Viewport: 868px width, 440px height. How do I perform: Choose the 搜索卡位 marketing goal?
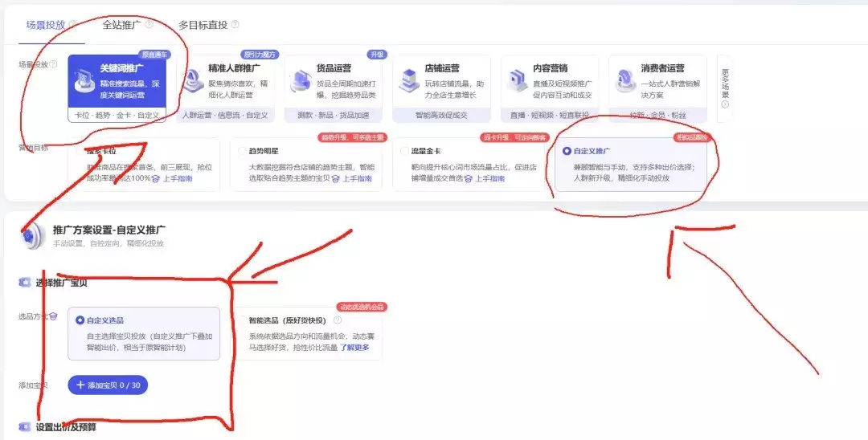pos(144,164)
